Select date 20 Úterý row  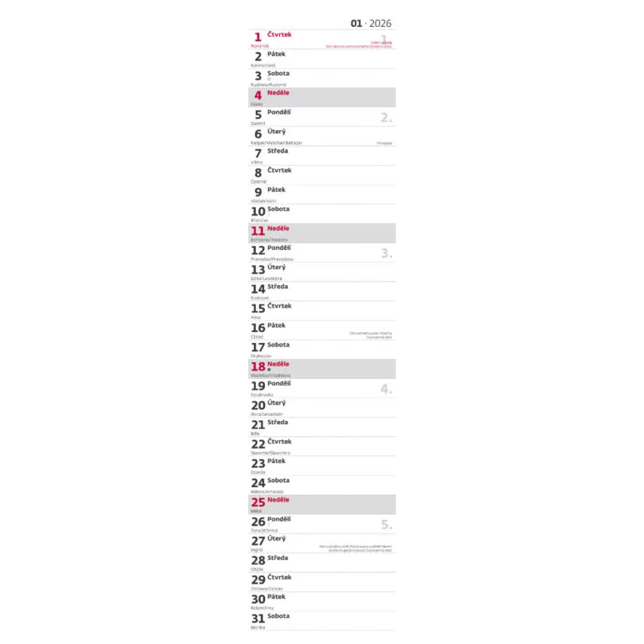(x=322, y=407)
